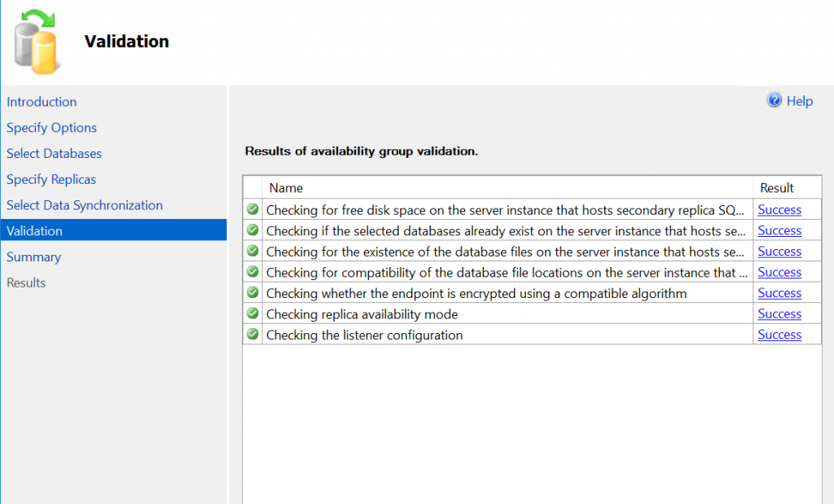Click the Result column header

point(788,187)
